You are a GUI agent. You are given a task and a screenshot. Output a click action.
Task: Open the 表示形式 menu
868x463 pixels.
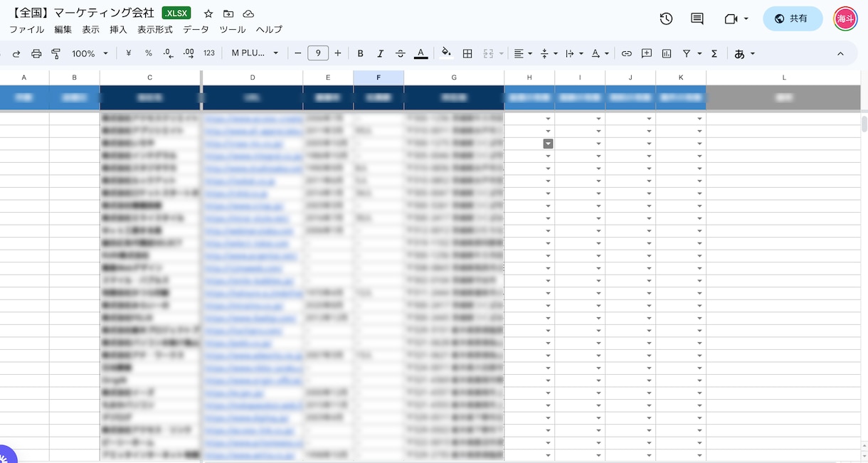155,29
